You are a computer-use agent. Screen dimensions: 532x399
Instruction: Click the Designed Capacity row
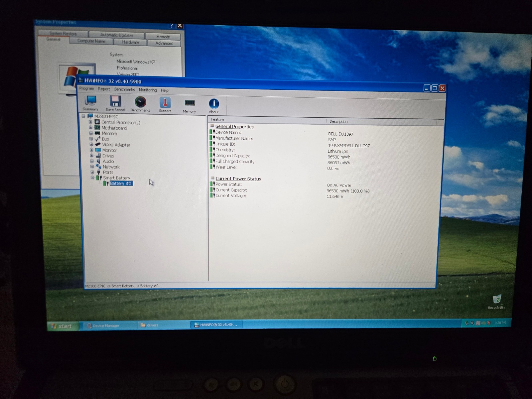[325, 156]
